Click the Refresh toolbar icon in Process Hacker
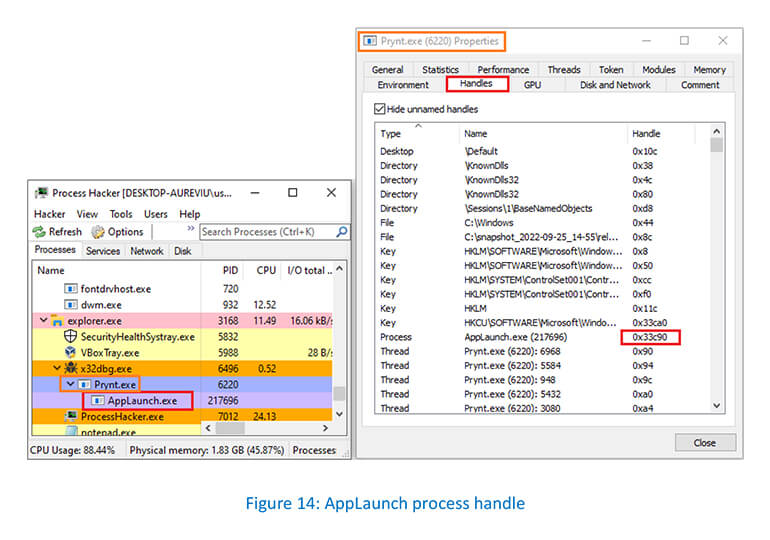This screenshot has height=540, width=770. pos(39,232)
